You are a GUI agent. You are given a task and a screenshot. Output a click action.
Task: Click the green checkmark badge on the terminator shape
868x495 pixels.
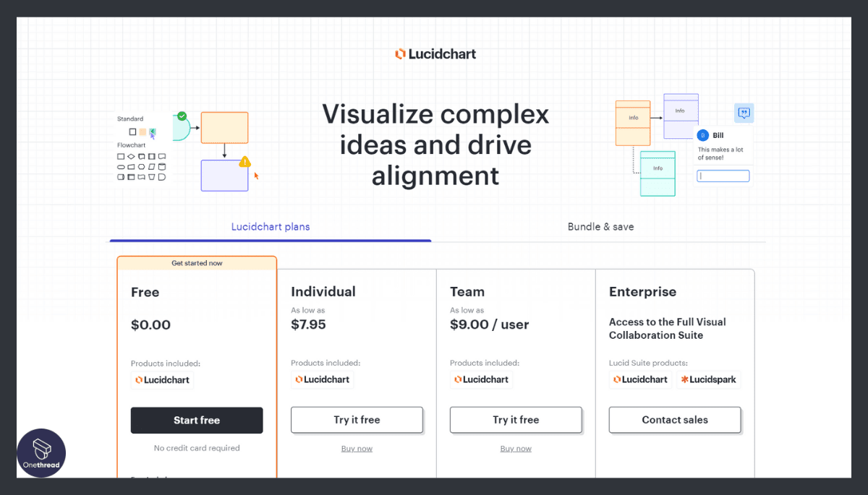pyautogui.click(x=182, y=116)
